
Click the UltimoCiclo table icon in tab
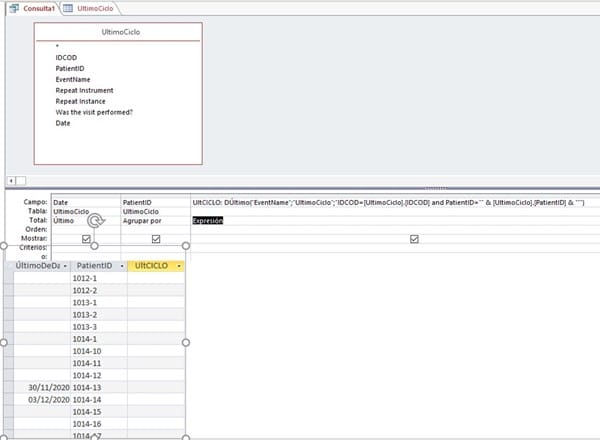[x=67, y=8]
